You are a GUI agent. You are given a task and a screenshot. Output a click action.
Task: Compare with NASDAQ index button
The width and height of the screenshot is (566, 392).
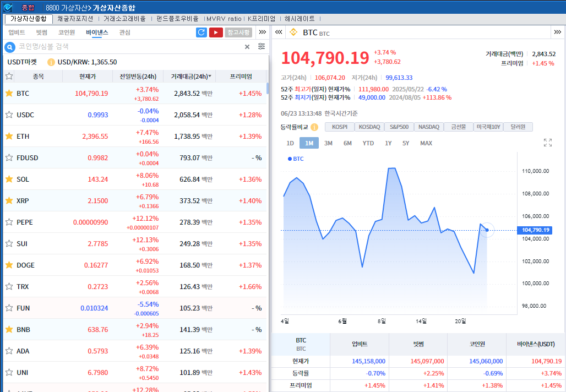coord(428,127)
